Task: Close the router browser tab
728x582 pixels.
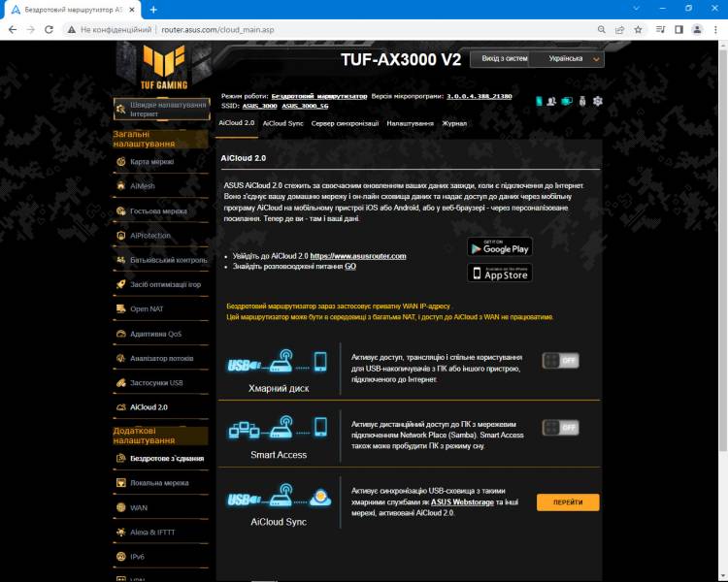Action: coord(132,10)
